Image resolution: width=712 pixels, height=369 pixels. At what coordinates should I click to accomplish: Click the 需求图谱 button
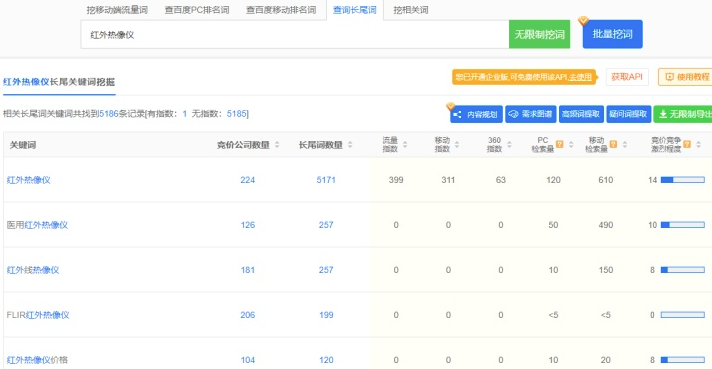click(x=531, y=114)
